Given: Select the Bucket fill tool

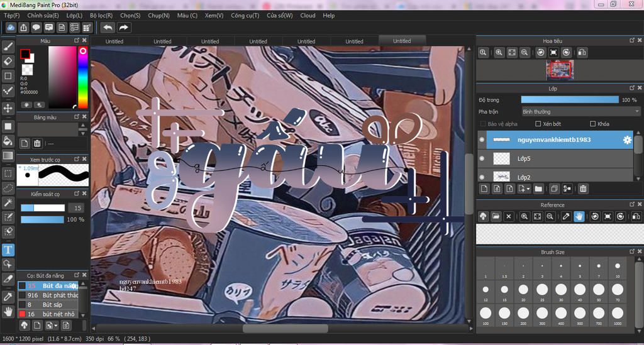Looking at the screenshot, I should [8, 141].
